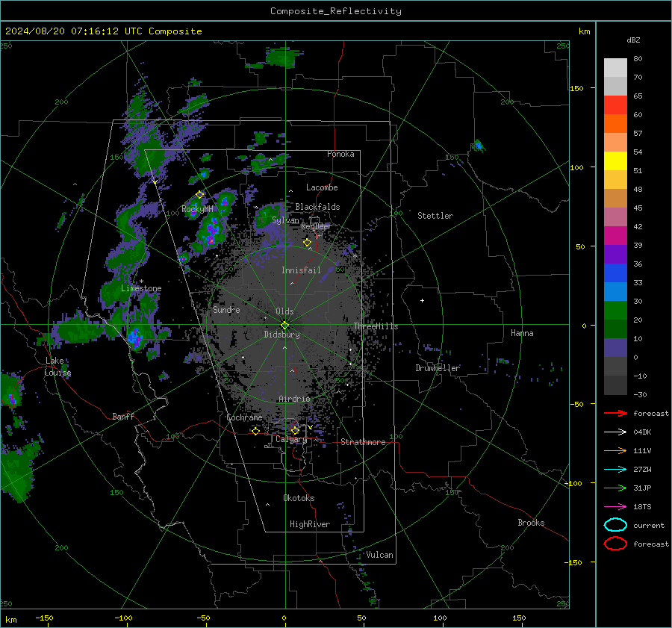Screen dimensions: 672x628
Task: Click the yellow diamond marker below RedDeer
Action: (x=307, y=243)
